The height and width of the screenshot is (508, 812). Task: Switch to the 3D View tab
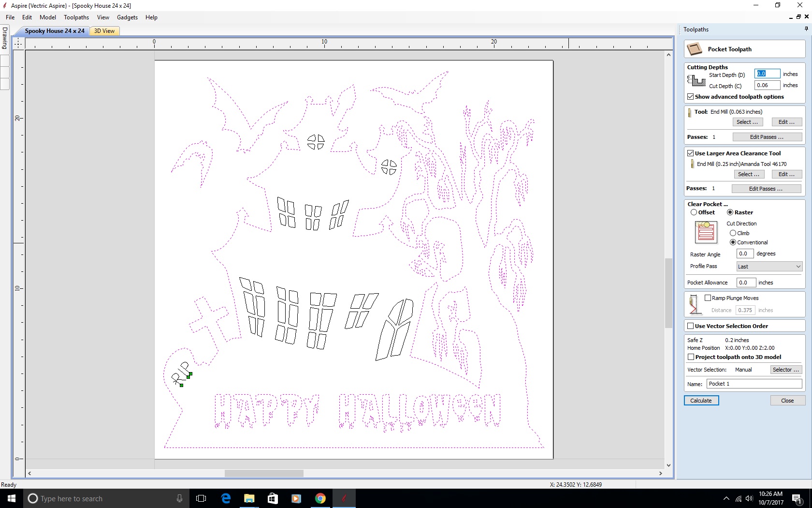(104, 31)
